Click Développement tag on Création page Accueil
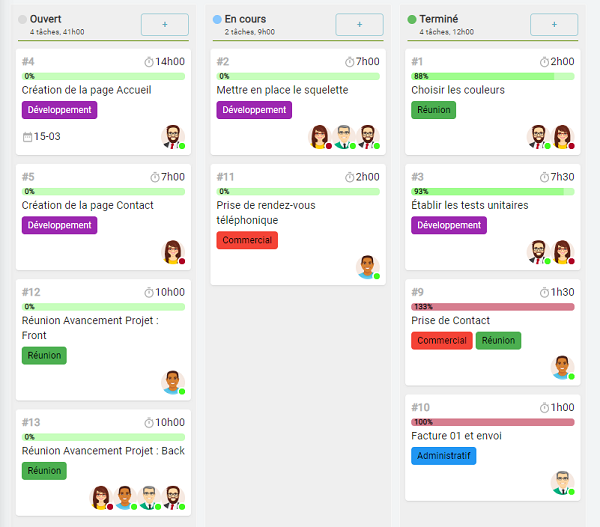 click(59, 110)
